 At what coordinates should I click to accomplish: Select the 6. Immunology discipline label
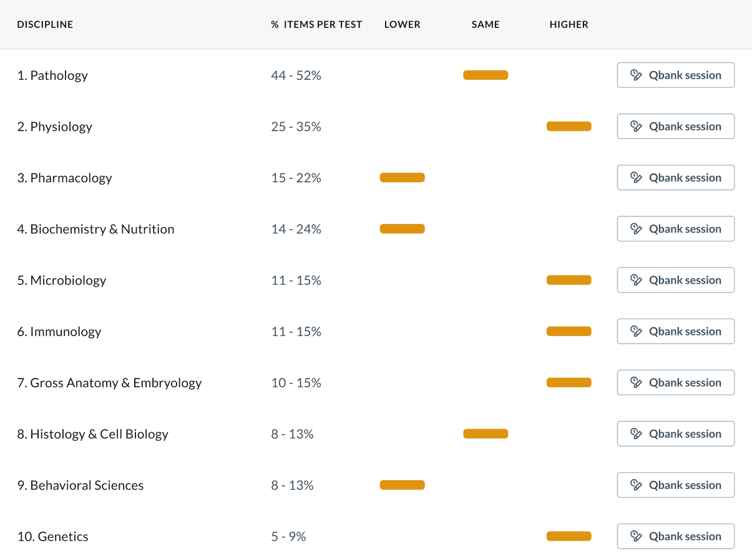[x=59, y=332]
